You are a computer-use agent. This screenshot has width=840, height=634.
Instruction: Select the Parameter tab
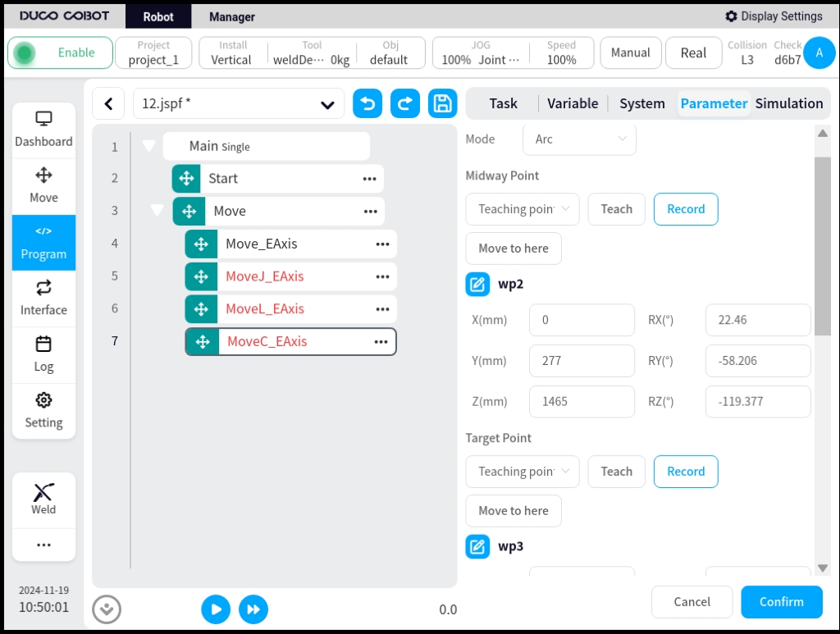714,103
